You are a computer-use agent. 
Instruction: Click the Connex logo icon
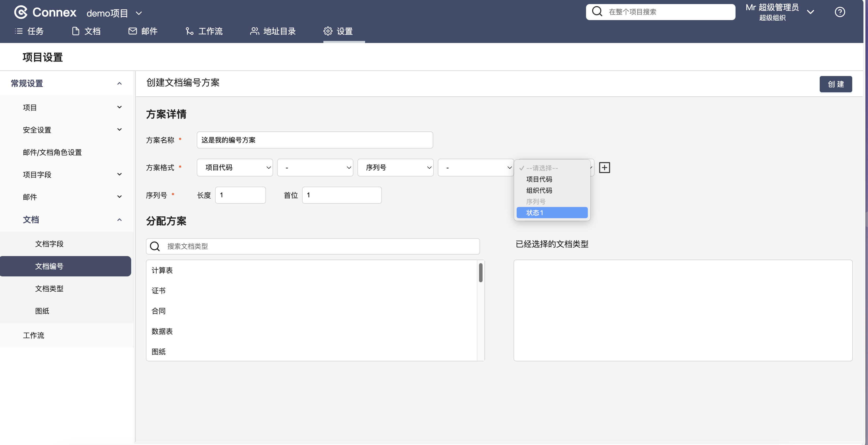21,12
